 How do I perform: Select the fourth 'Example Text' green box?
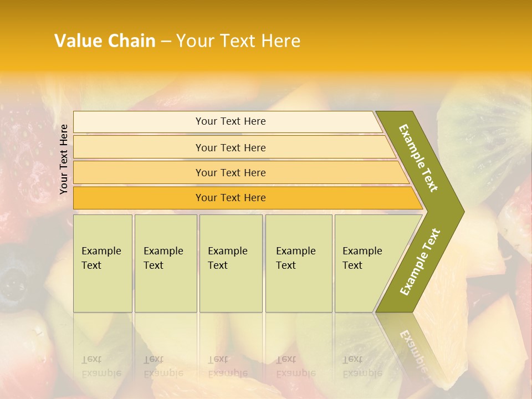[299, 263]
